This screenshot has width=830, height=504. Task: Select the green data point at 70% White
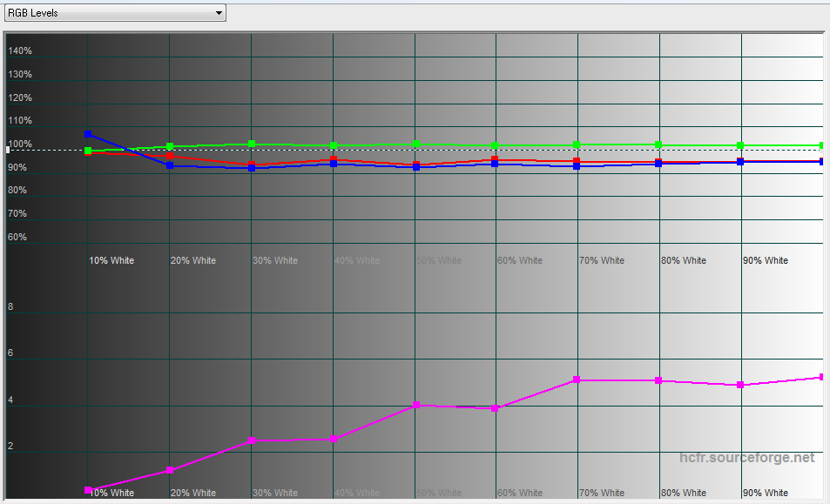[x=577, y=144]
